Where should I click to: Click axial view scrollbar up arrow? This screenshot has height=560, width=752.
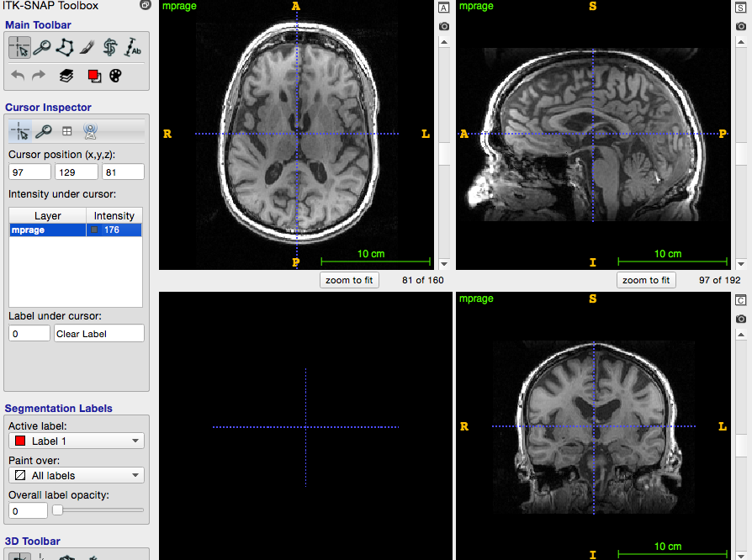pos(444,43)
